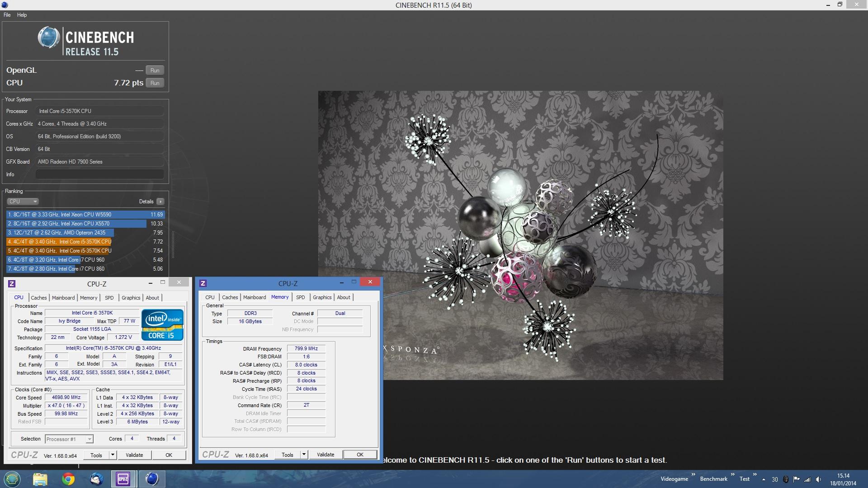Open File Explorer from the taskbar
Image resolution: width=868 pixels, height=488 pixels.
[x=40, y=479]
